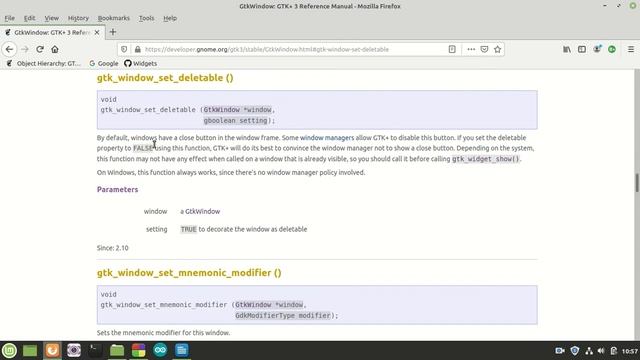Open the History menu
Screen dimensions: 640x360
click(x=78, y=18)
